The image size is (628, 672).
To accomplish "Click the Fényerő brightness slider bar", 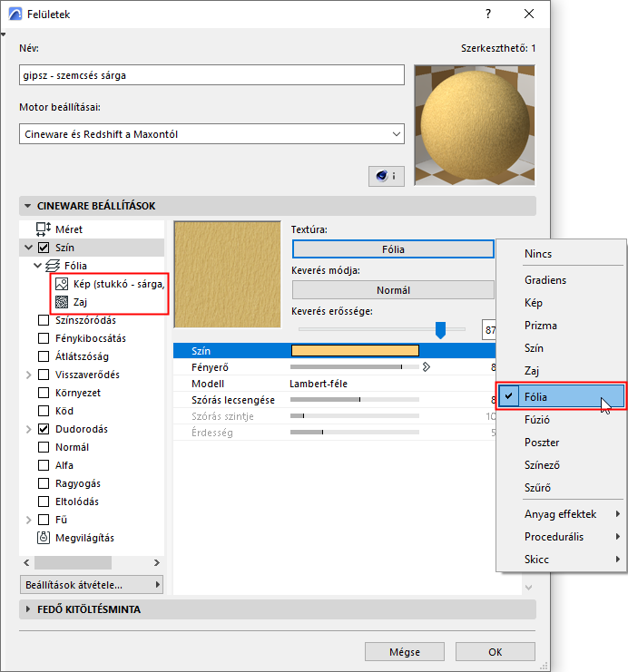I will (355, 367).
